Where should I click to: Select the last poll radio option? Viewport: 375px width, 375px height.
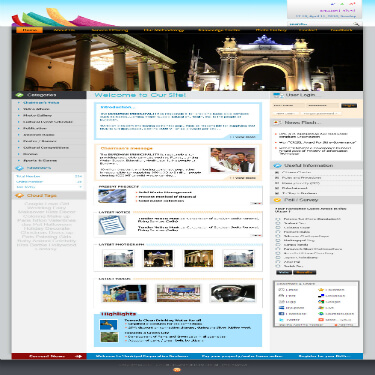pyautogui.click(x=278, y=266)
